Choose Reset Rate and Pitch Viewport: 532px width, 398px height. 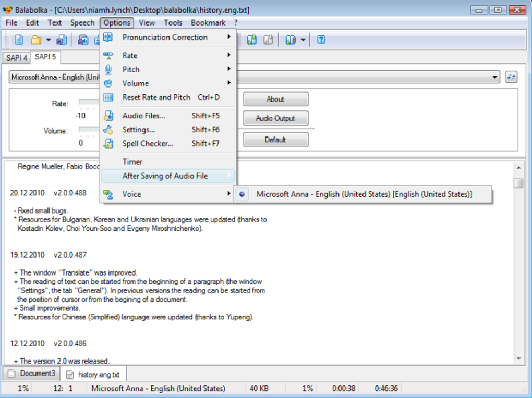(x=168, y=97)
